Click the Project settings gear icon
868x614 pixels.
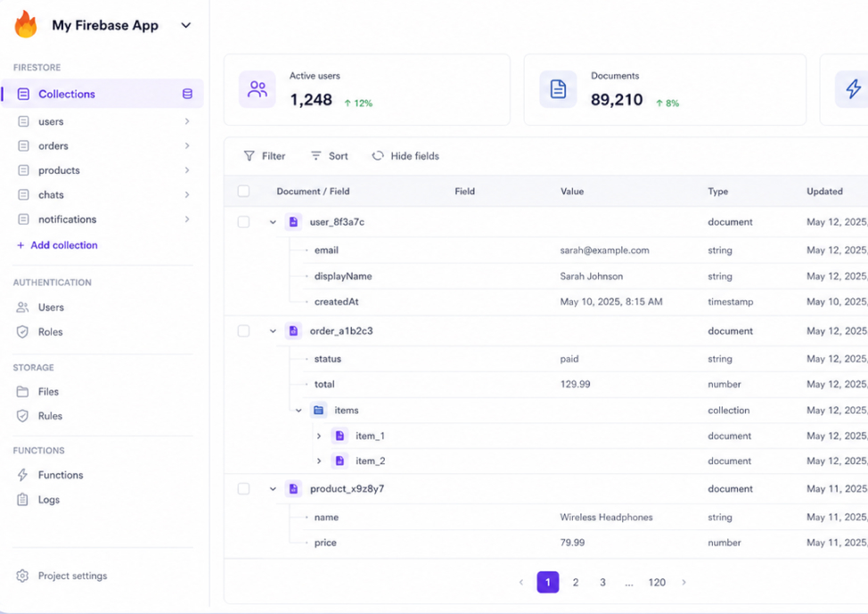coord(22,576)
